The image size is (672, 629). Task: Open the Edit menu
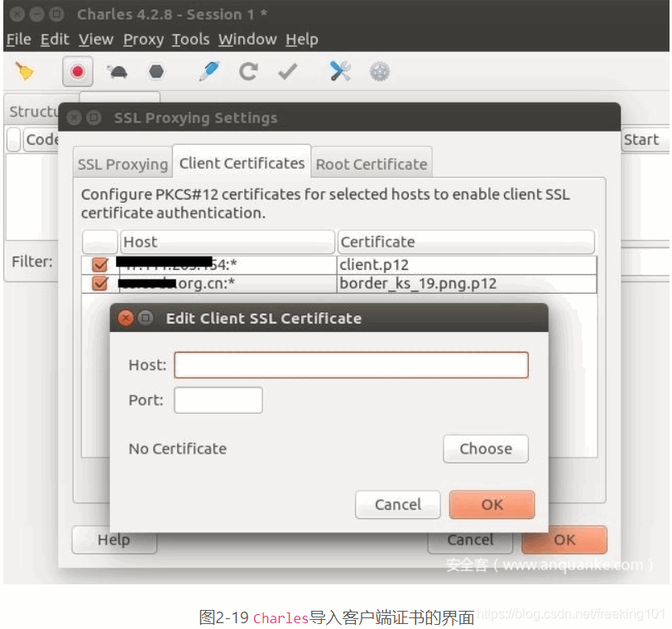tap(55, 40)
